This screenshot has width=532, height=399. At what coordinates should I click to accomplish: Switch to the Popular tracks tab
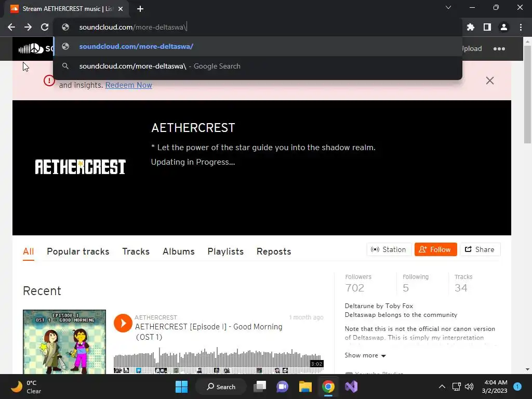point(78,251)
